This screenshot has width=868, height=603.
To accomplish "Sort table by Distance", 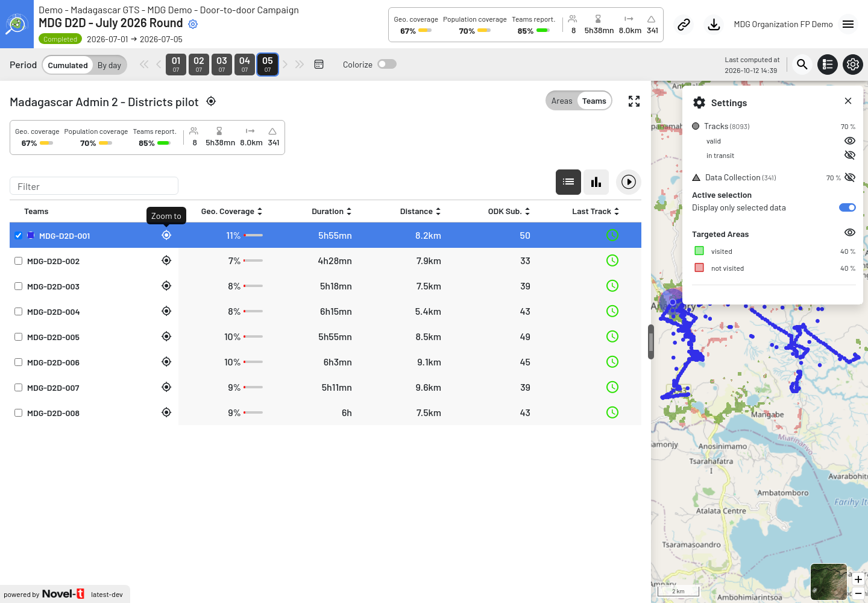I will tap(420, 212).
